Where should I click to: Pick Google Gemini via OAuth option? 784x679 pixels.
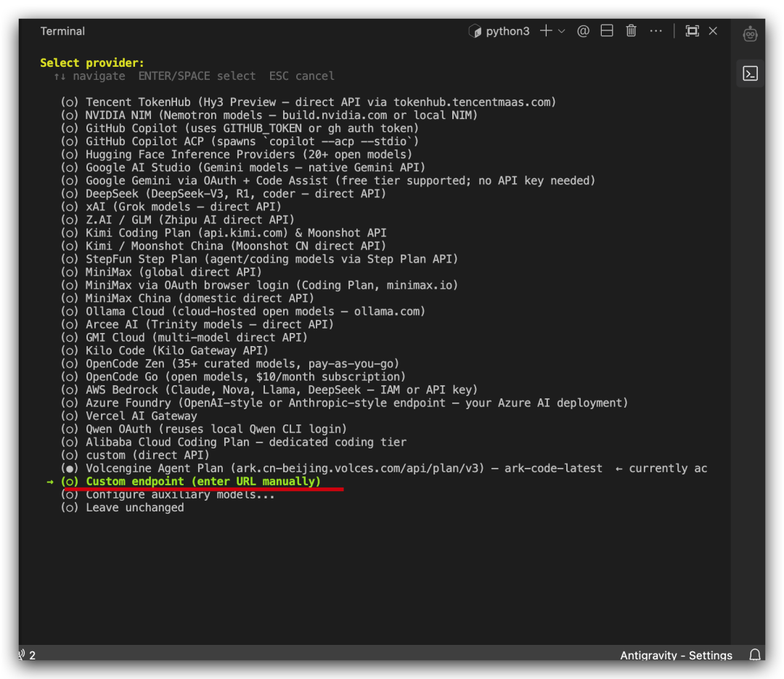point(328,181)
